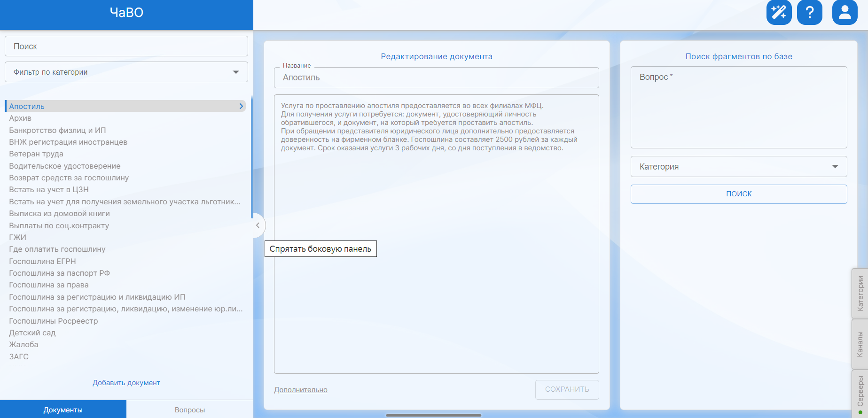Click the magic wand icon
The height and width of the screenshot is (418, 868).
tap(779, 12)
